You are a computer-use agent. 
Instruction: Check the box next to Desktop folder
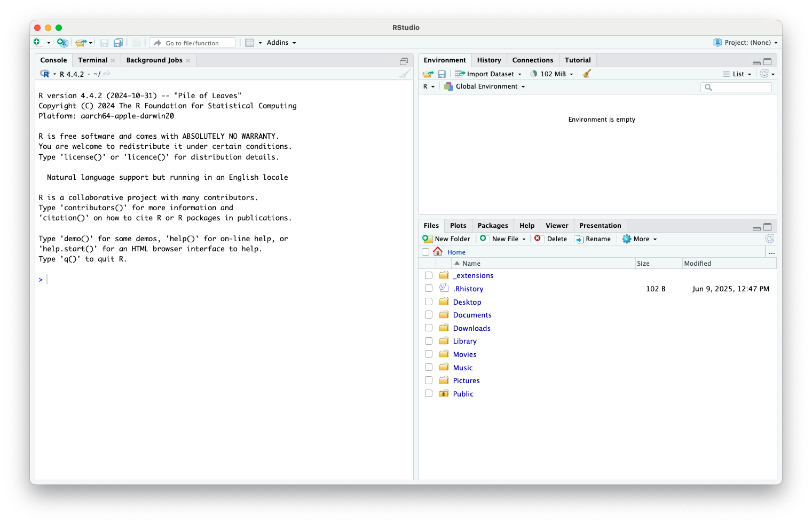(x=429, y=301)
